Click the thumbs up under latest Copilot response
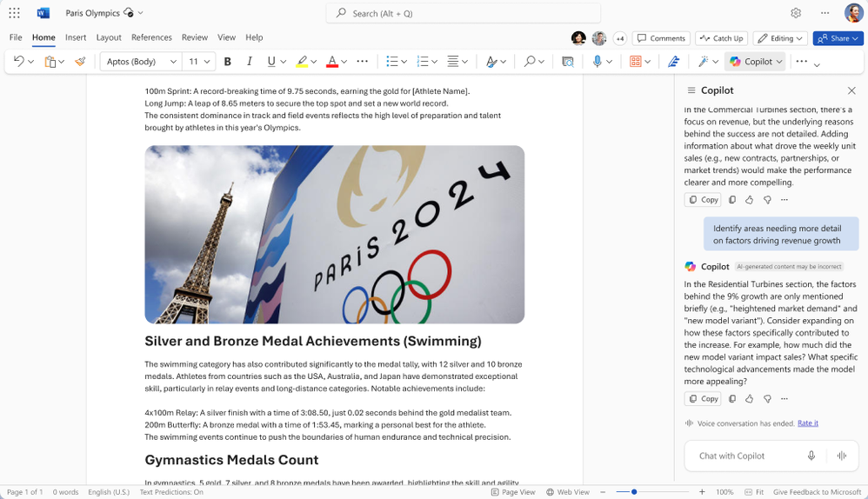This screenshot has height=499, width=868. coord(749,399)
